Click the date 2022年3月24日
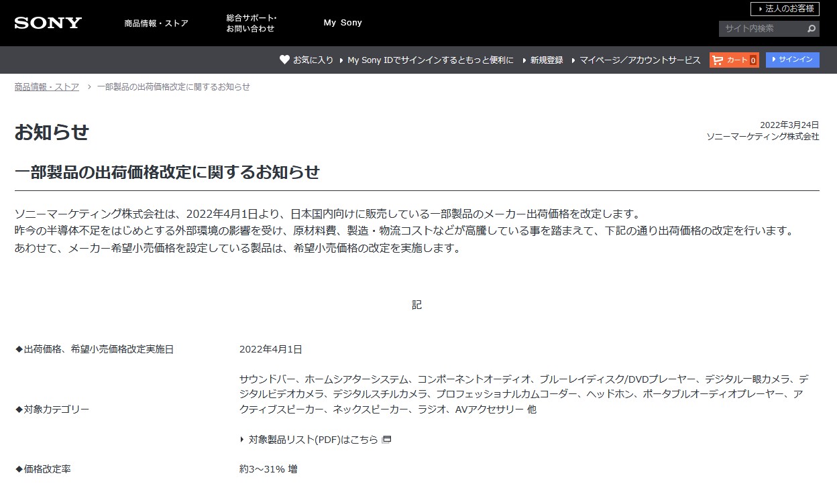837x504 pixels. (789, 125)
